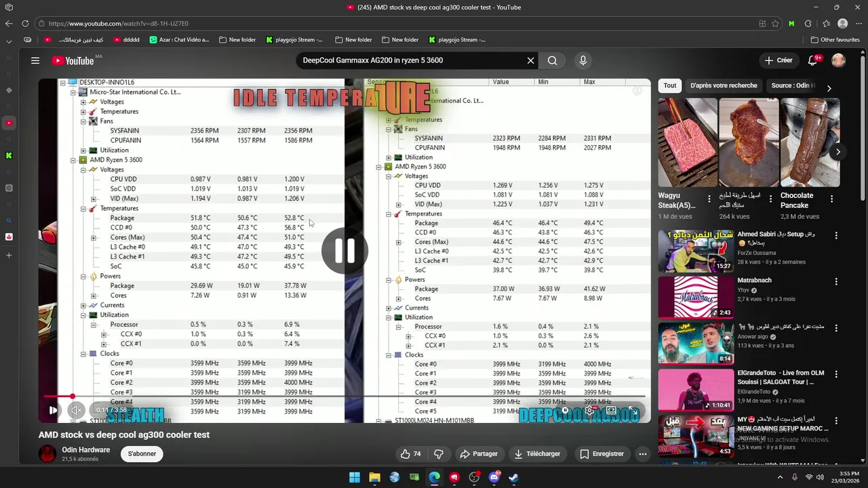Screen dimensions: 868x488
Task: Toggle the autoplay switch in player
Action: coord(566,410)
